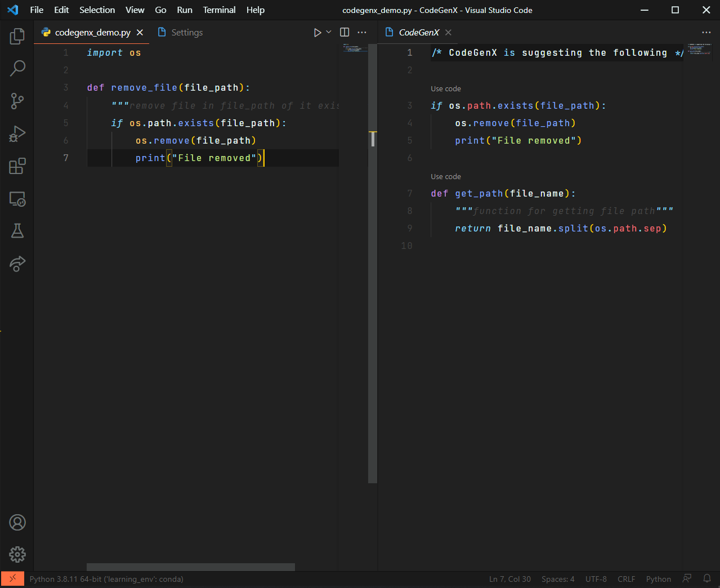This screenshot has height=588, width=720.
Task: Open the Testing flask view
Action: 17,231
